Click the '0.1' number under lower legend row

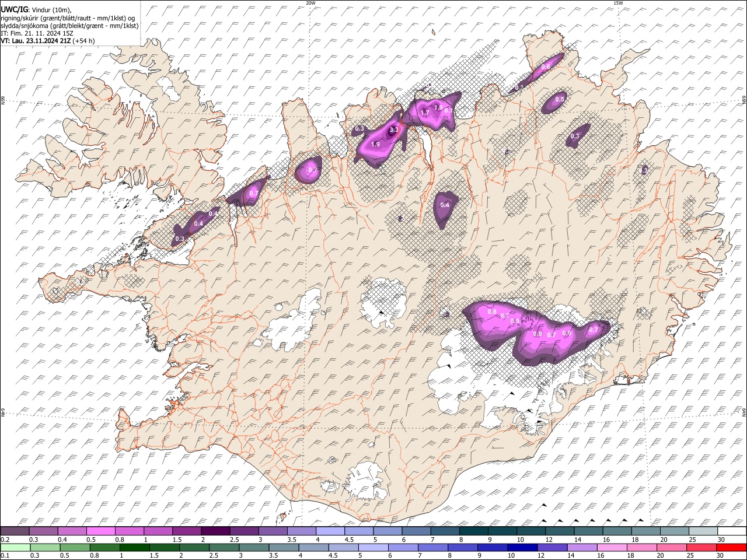pyautogui.click(x=5, y=555)
